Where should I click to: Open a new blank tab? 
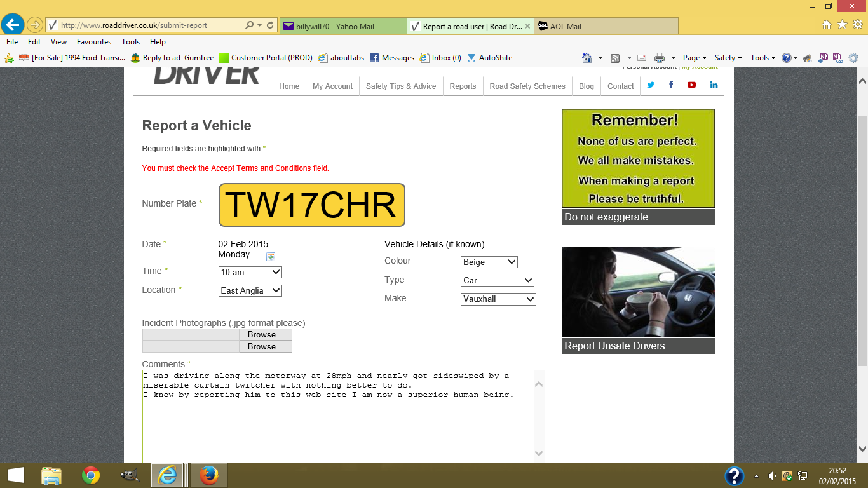670,27
